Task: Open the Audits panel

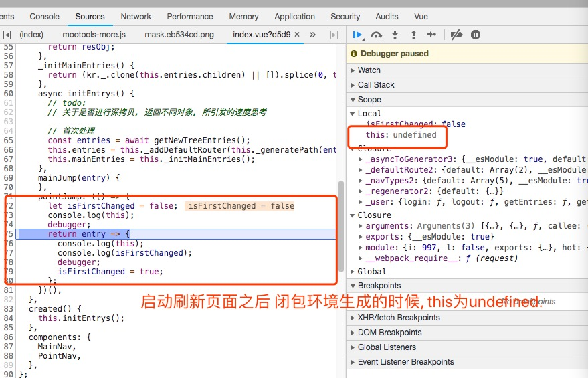Action: coord(387,17)
